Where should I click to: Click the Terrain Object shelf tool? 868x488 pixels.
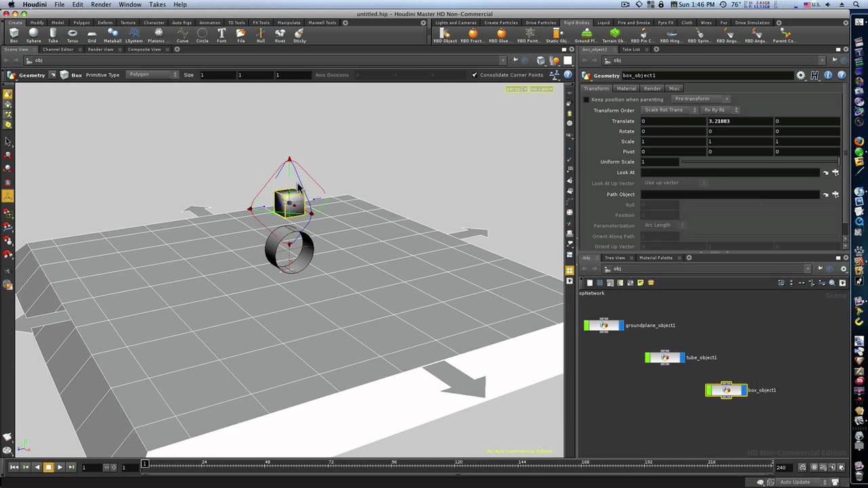click(614, 35)
